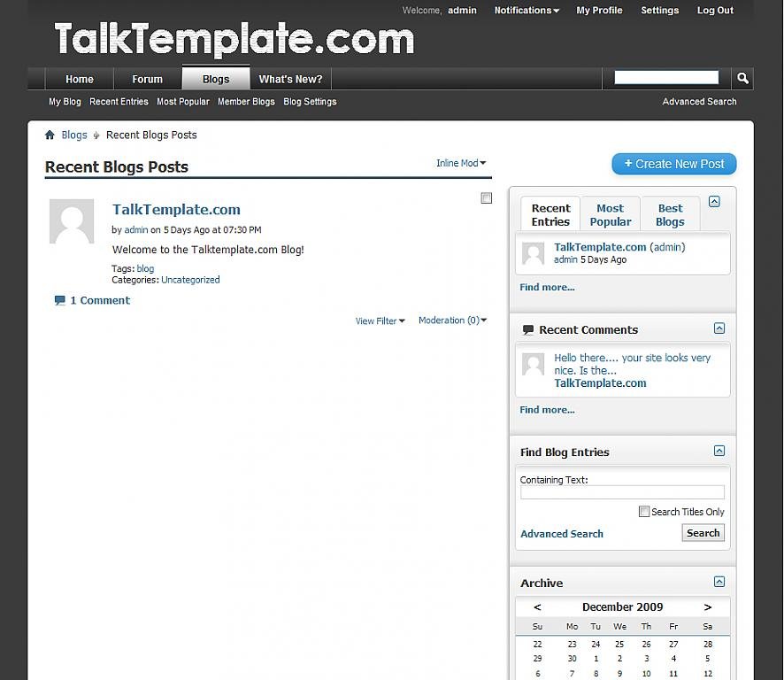Open Blog Settings submenu link
Screen dimensions: 784x680
[310, 102]
